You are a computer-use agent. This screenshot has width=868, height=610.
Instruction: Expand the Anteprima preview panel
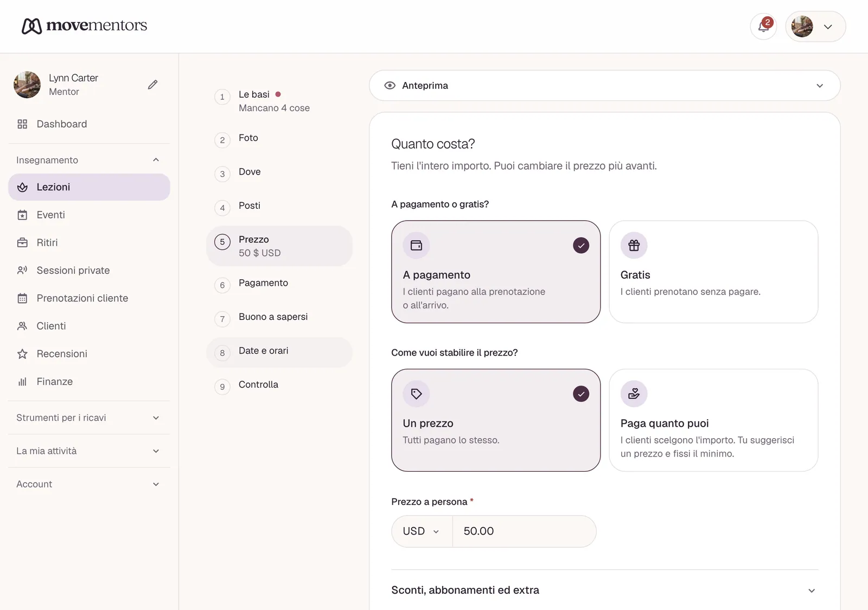[x=605, y=86]
